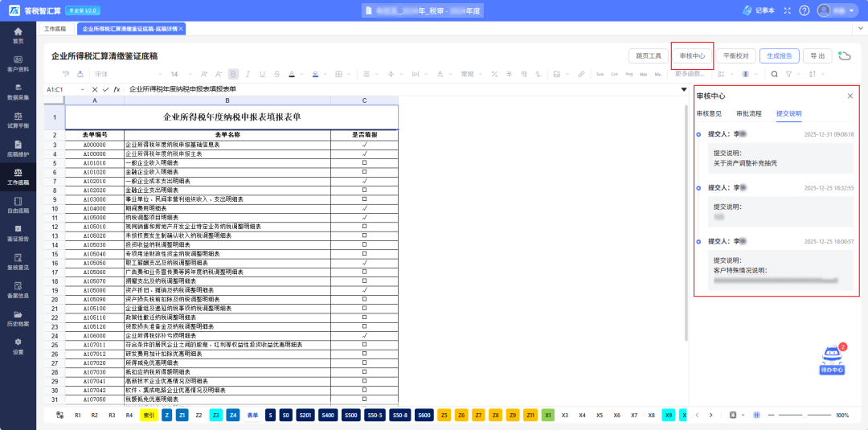Click the percent format icon
The image size is (868, 430).
click(493, 74)
